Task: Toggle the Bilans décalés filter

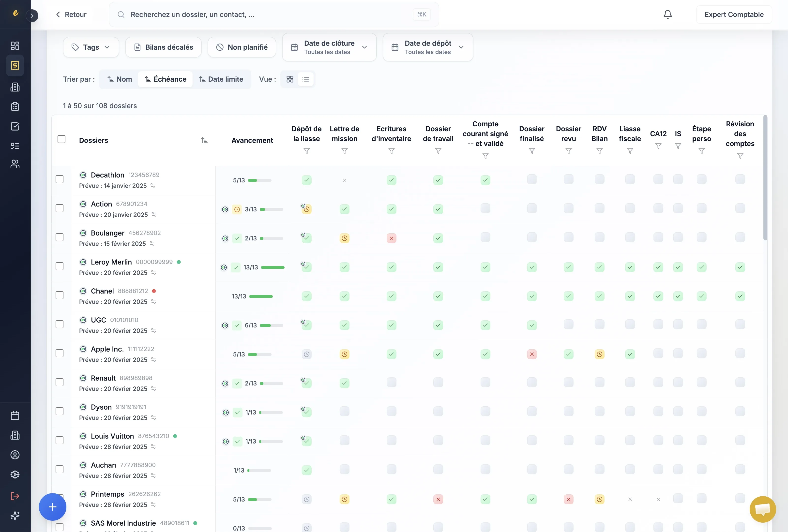Action: coord(164,47)
